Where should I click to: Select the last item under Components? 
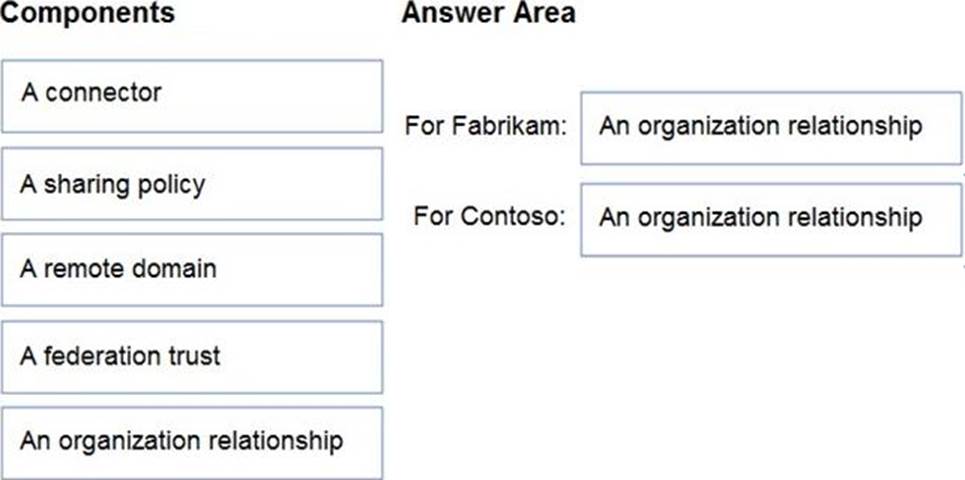[x=191, y=441]
